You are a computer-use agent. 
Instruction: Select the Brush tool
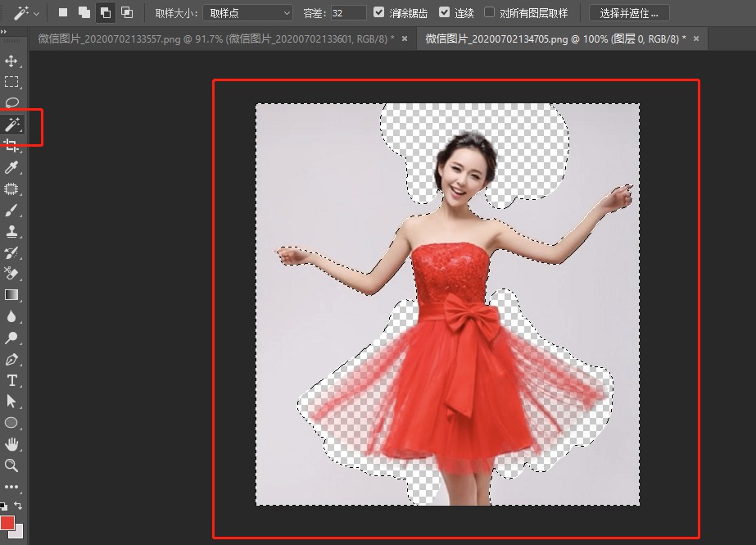(11, 210)
